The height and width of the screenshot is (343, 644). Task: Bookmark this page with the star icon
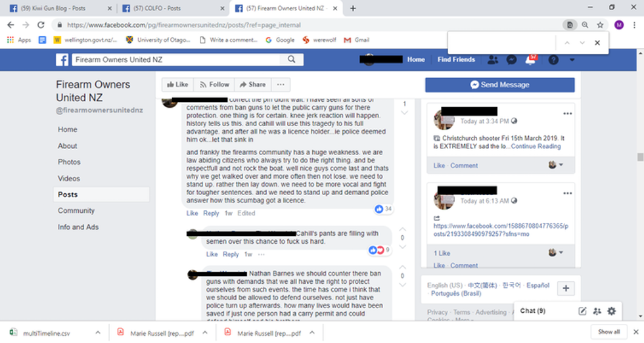pos(600,25)
